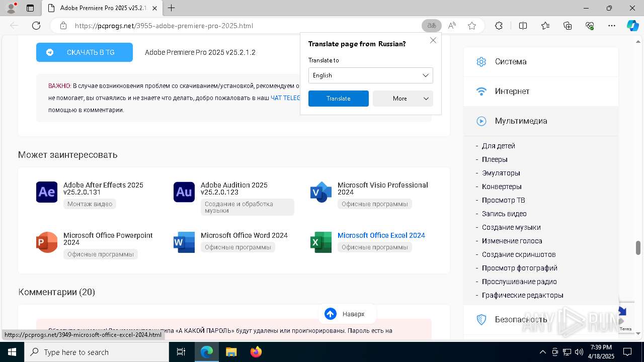The width and height of the screenshot is (644, 362).
Task: Click the browser refresh icon
Action: coord(36,26)
